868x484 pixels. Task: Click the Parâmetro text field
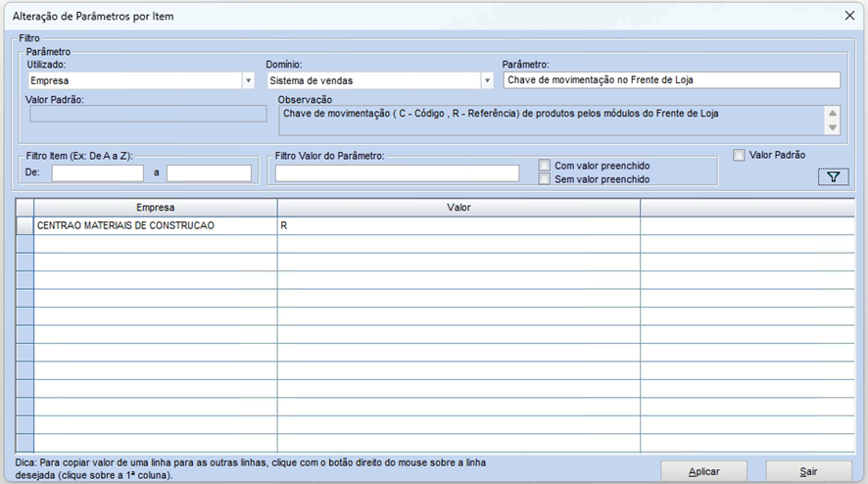pos(671,80)
